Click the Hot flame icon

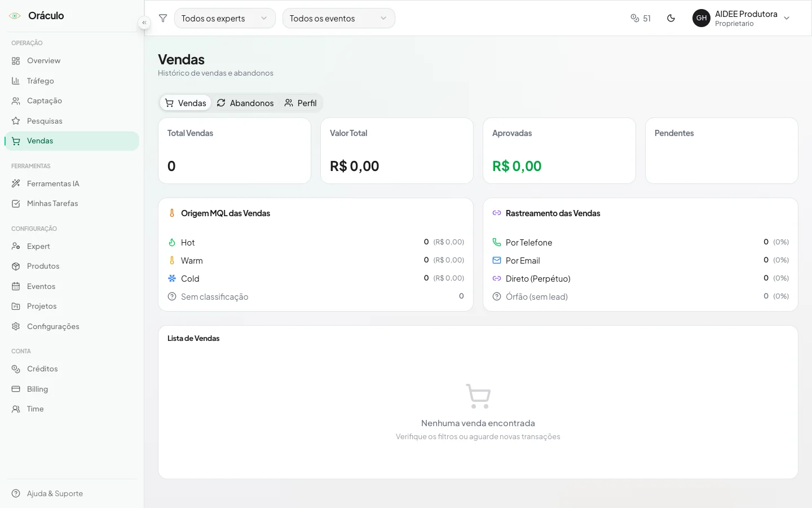(x=172, y=242)
